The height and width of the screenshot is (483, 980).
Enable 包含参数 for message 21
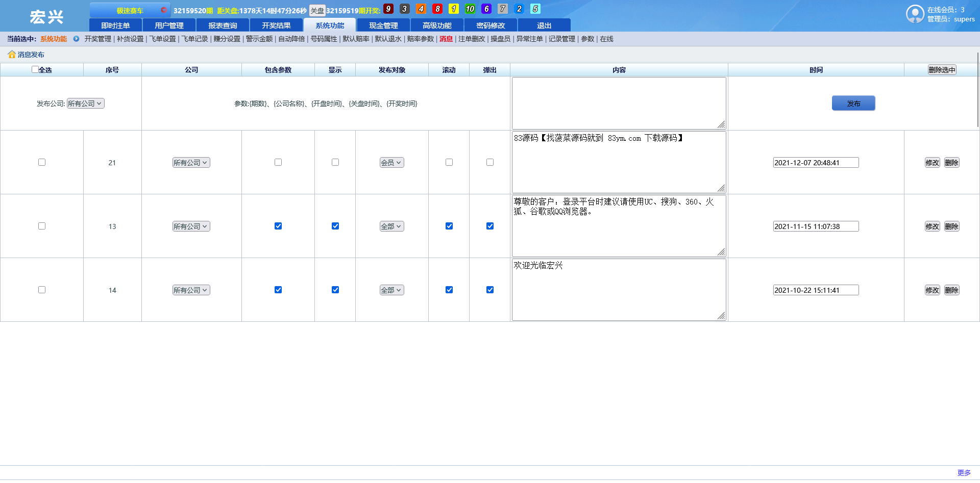pyautogui.click(x=278, y=162)
